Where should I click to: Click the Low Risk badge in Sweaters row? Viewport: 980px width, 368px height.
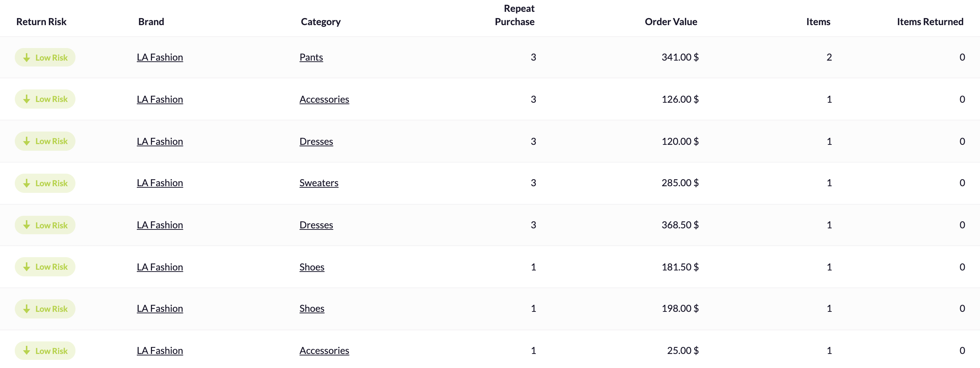(x=45, y=183)
